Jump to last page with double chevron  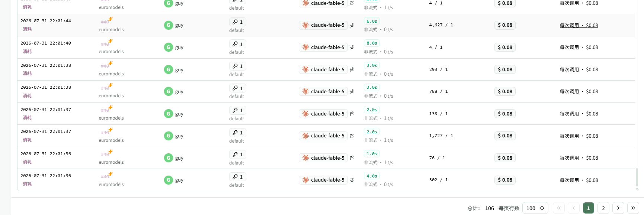633,208
